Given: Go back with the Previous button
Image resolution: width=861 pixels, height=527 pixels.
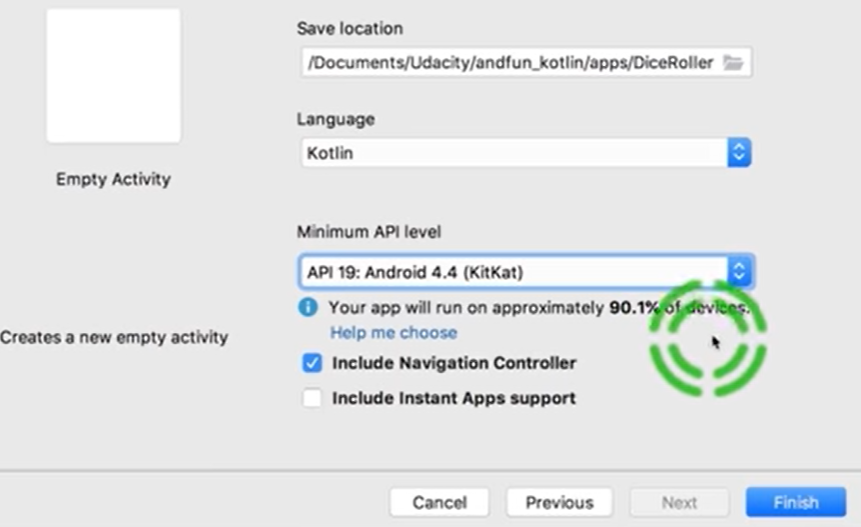Looking at the screenshot, I should click(x=559, y=502).
